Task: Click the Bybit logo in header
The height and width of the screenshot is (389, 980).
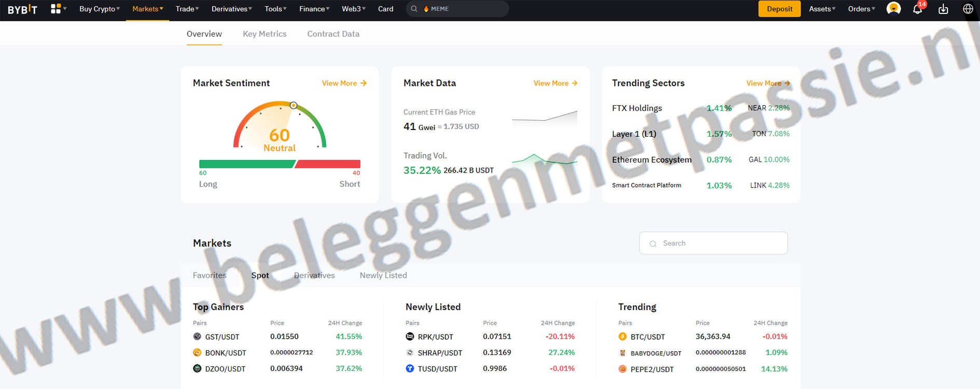Action: pos(22,9)
